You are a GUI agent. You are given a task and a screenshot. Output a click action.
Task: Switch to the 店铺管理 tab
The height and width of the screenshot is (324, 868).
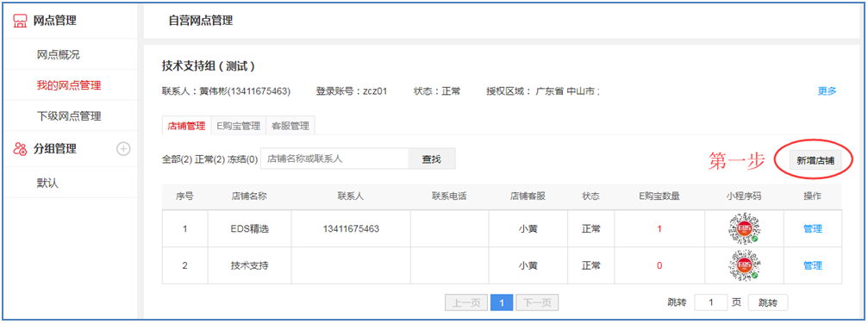click(x=186, y=126)
